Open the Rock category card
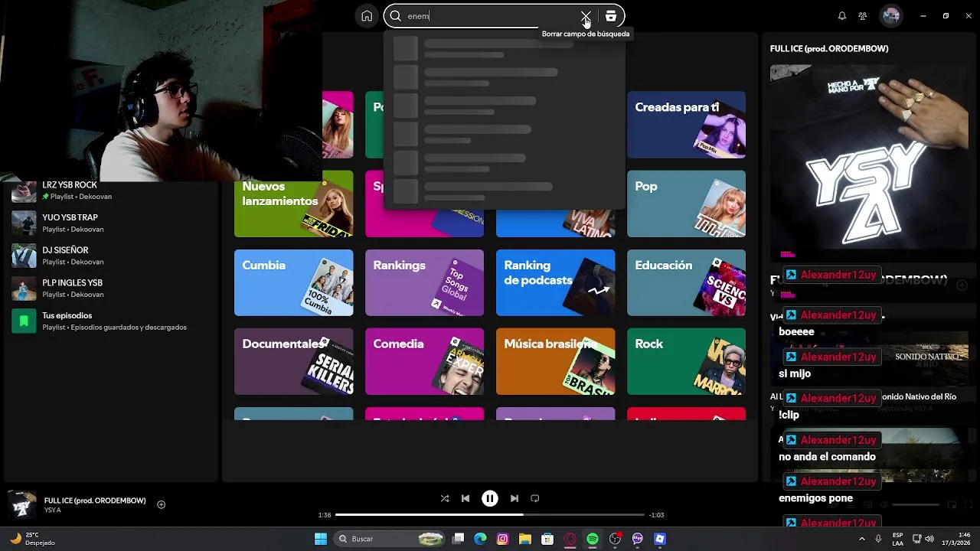This screenshot has width=980, height=551. tap(686, 361)
